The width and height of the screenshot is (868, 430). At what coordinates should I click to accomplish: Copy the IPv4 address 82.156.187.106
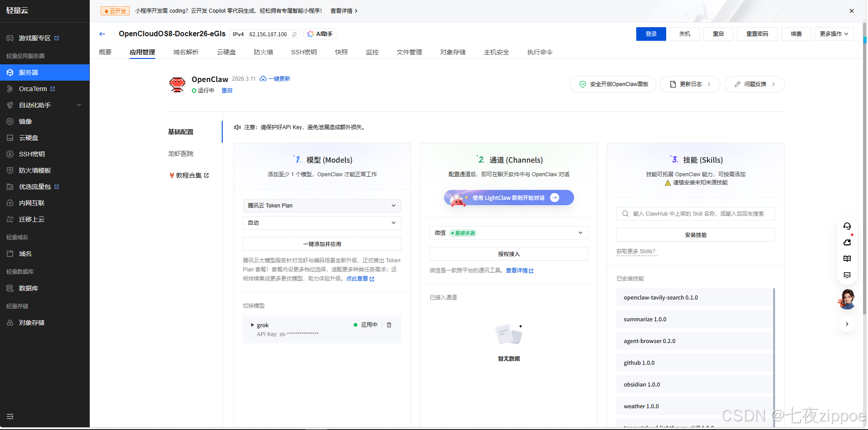(294, 34)
